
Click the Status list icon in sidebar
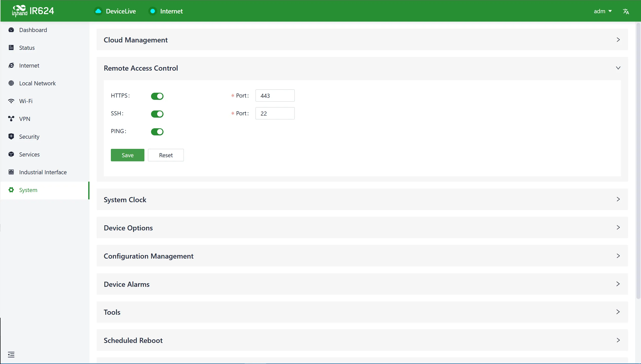pos(11,48)
